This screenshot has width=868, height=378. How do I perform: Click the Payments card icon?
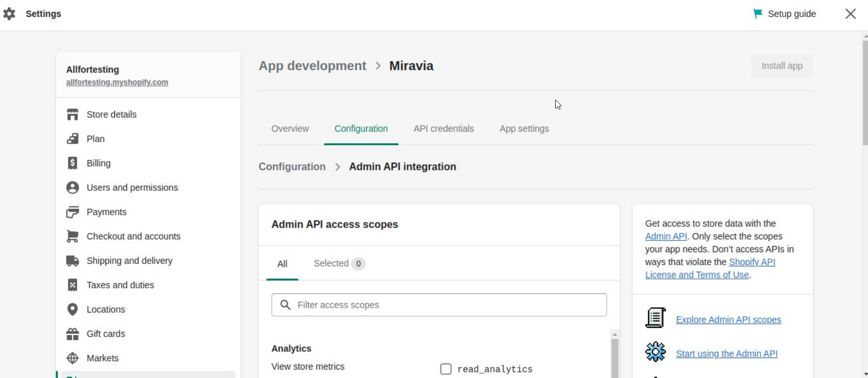click(x=72, y=212)
